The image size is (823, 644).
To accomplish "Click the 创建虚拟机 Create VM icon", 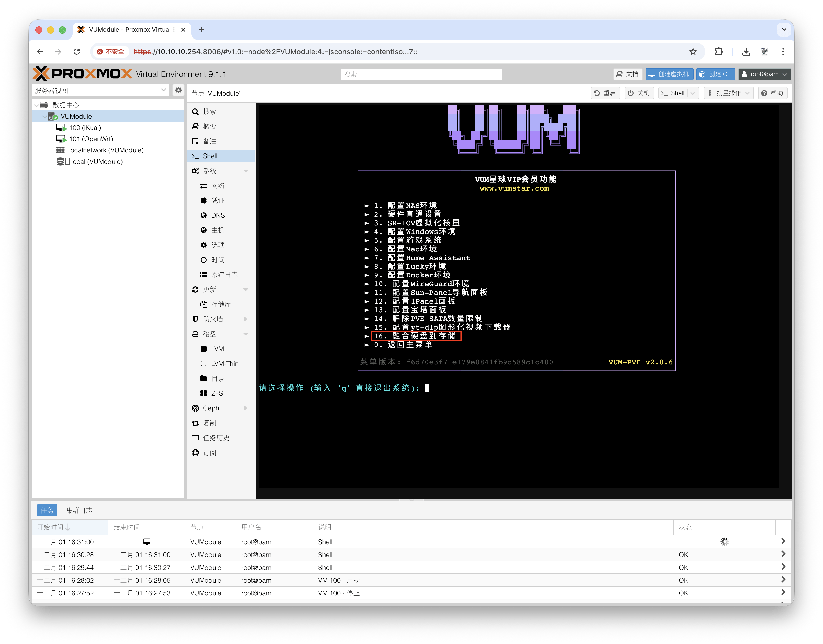I will (669, 74).
